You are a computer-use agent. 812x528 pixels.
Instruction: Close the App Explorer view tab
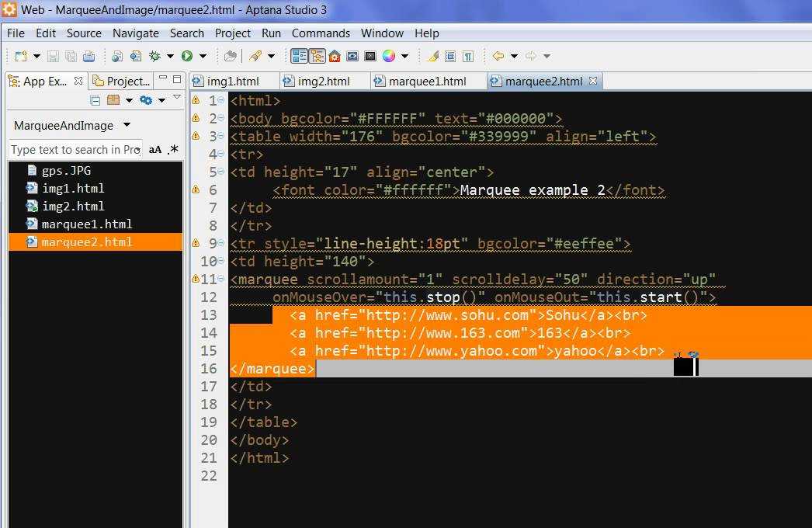(x=78, y=81)
